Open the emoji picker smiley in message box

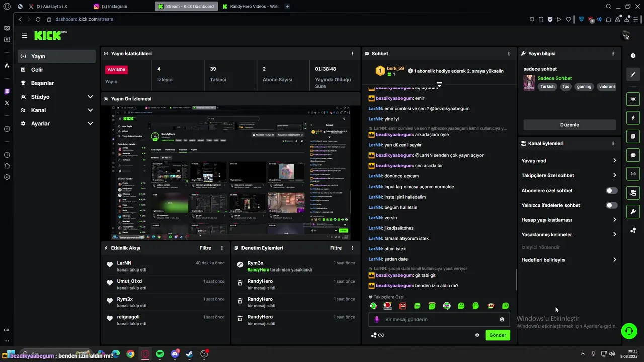[502, 319]
